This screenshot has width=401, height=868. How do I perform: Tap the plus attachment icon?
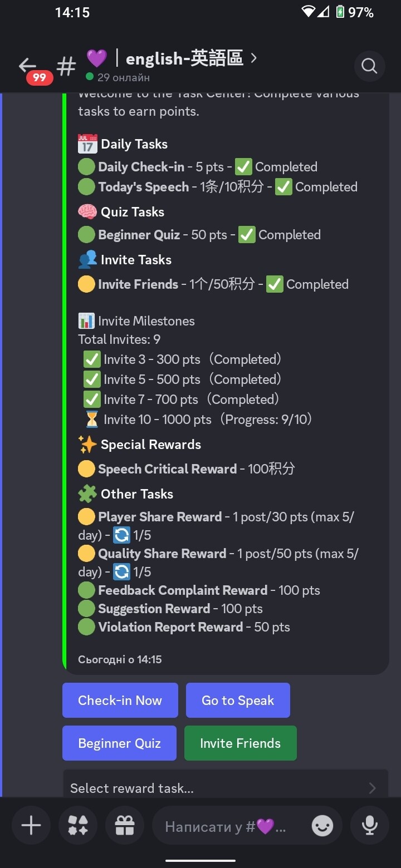click(x=31, y=826)
